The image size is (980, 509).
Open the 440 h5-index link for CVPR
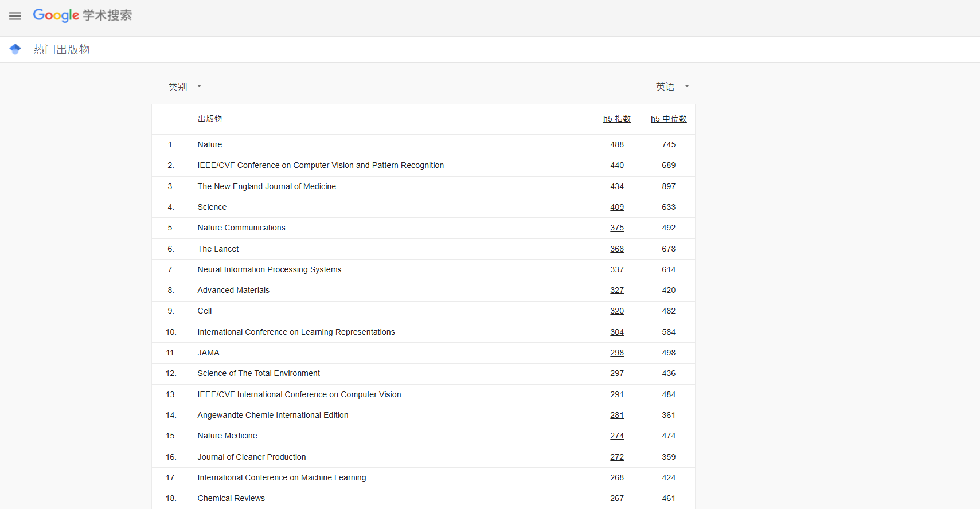[617, 165]
